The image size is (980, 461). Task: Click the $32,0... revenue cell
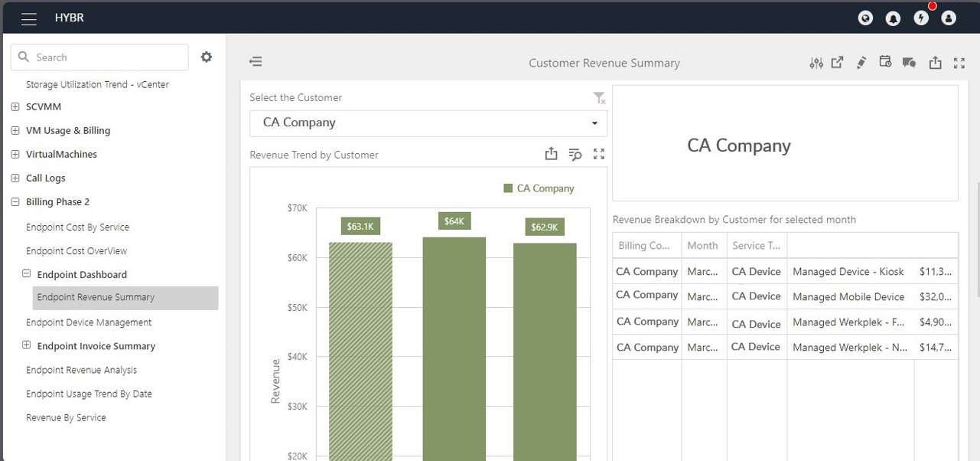936,297
